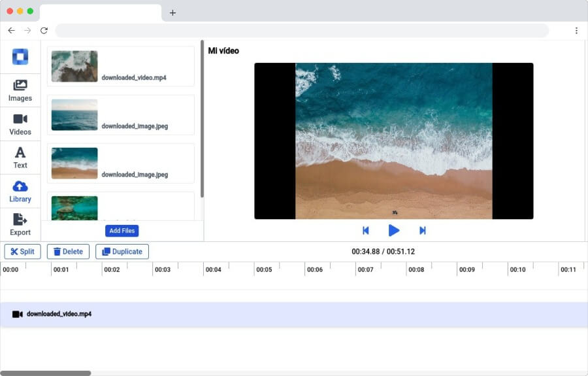
Task: Reload the page in browser
Action: 44,30
